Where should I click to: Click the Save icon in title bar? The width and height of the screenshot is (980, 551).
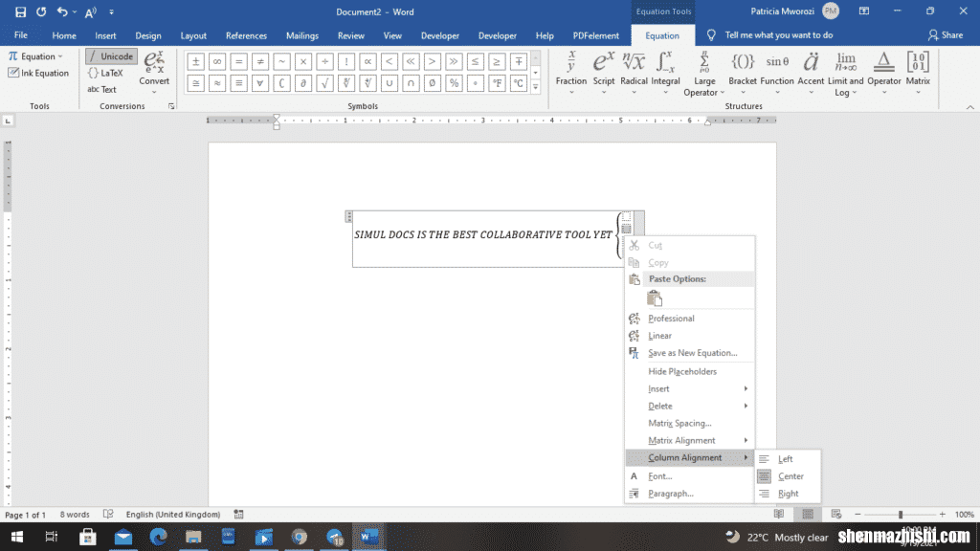point(21,11)
